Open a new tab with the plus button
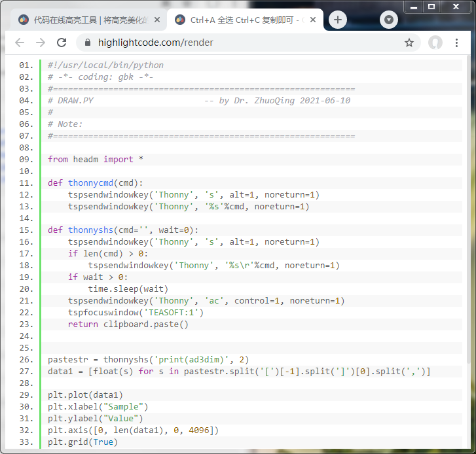The height and width of the screenshot is (454, 476). click(x=338, y=20)
